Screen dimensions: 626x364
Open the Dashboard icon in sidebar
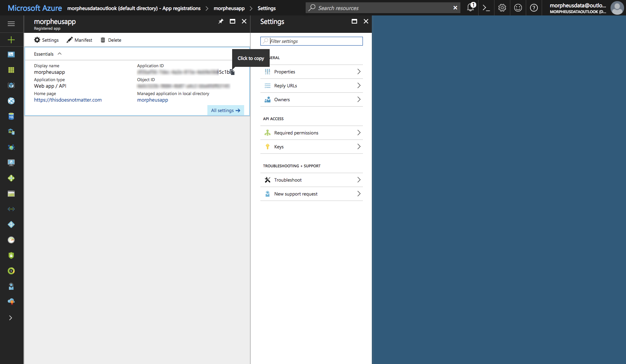click(11, 54)
